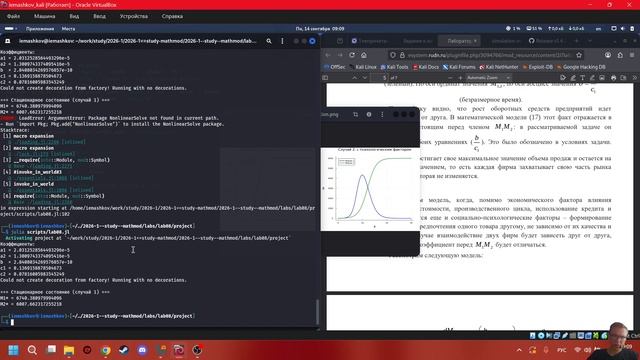Go to next PDF page
640x360 pixels.
click(x=364, y=78)
